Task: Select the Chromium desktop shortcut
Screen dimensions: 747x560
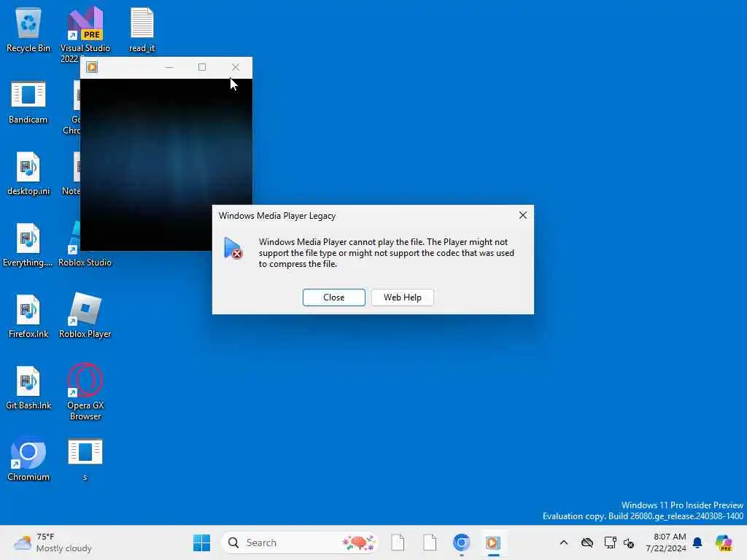Action: click(28, 459)
